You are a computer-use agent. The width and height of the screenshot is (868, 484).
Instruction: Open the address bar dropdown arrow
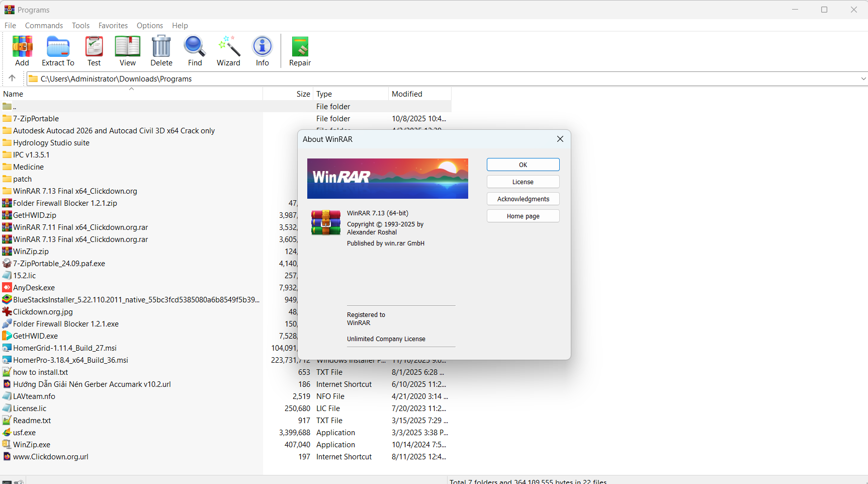(863, 78)
